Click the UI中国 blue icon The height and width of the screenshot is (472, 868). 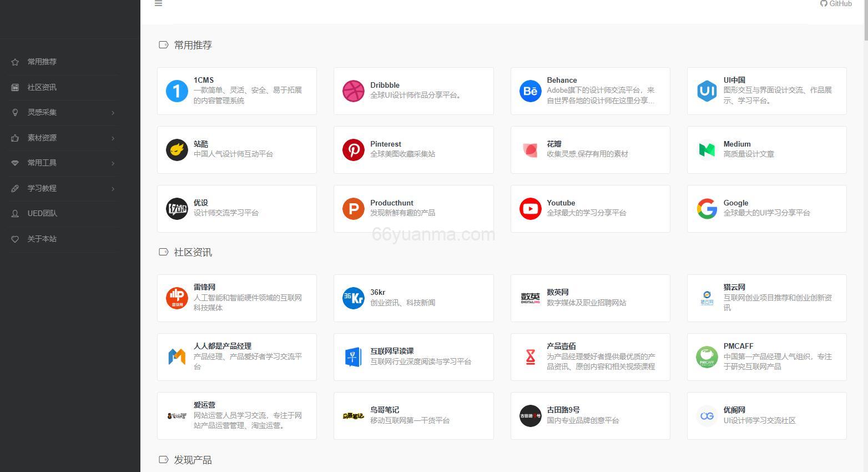(706, 91)
